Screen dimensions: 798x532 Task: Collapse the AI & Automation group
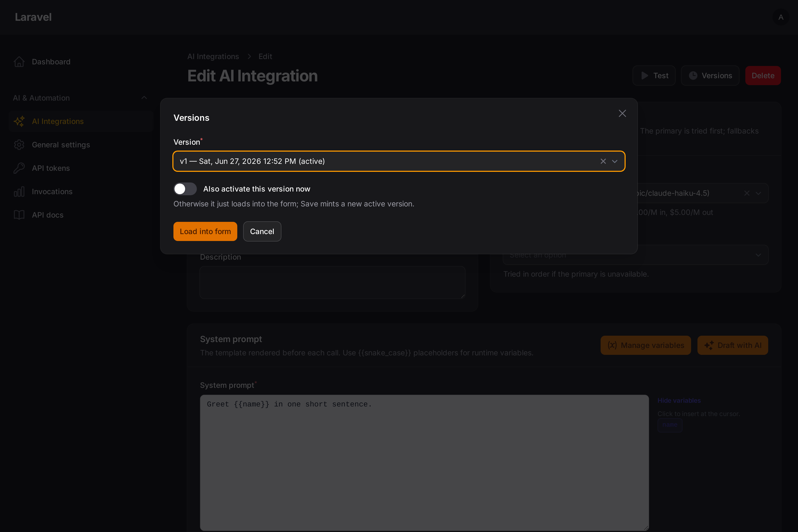pyautogui.click(x=144, y=98)
